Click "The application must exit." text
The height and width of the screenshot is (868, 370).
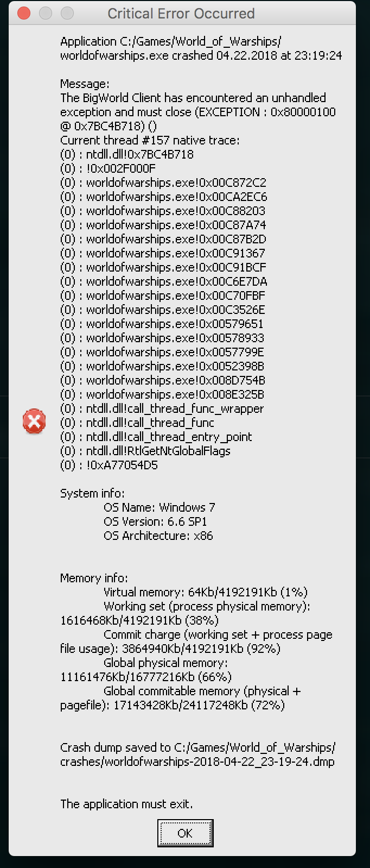click(x=126, y=804)
